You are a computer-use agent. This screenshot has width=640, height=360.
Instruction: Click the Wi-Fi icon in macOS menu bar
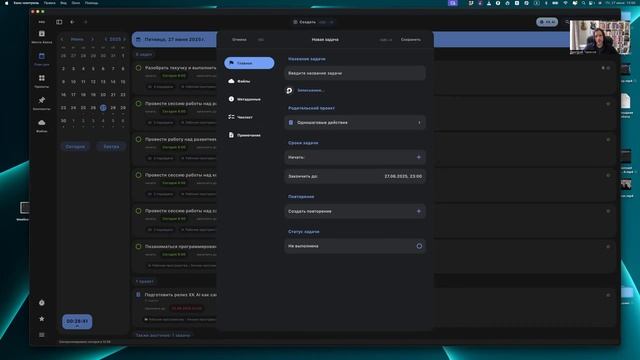[565, 3]
